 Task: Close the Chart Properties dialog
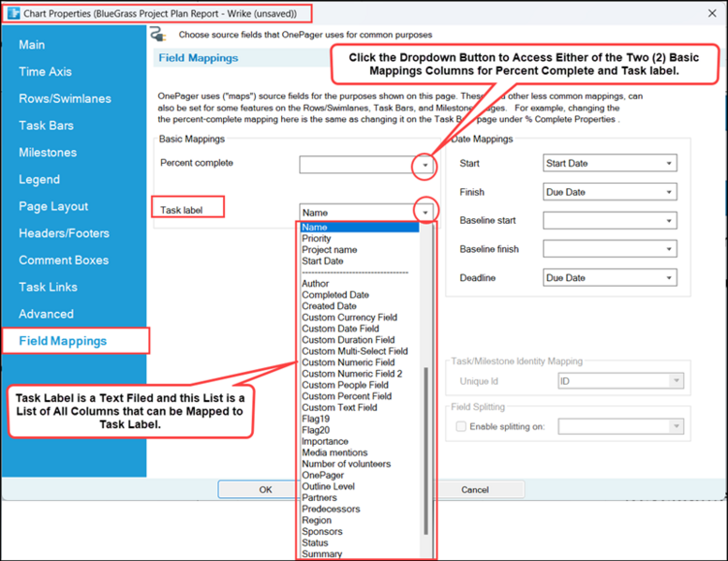coord(712,13)
